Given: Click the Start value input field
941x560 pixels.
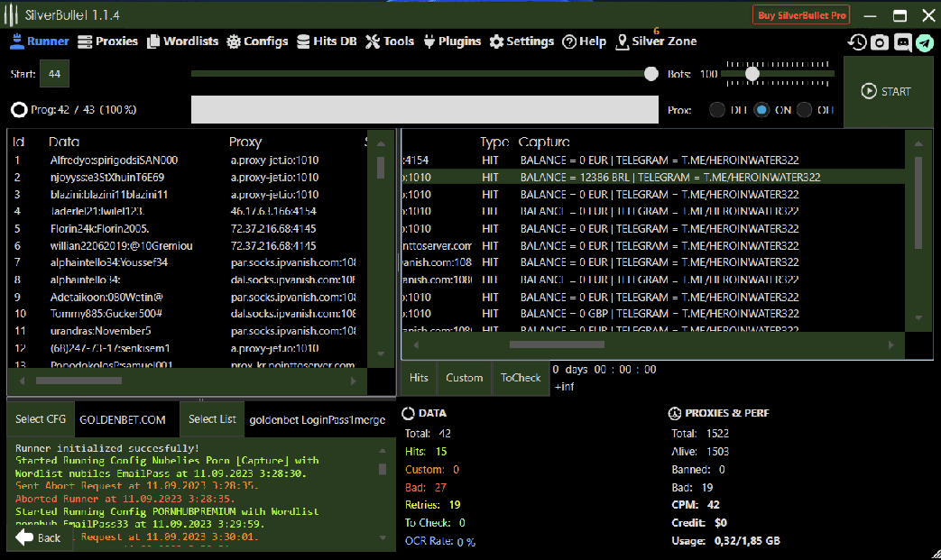Looking at the screenshot, I should 54,74.
